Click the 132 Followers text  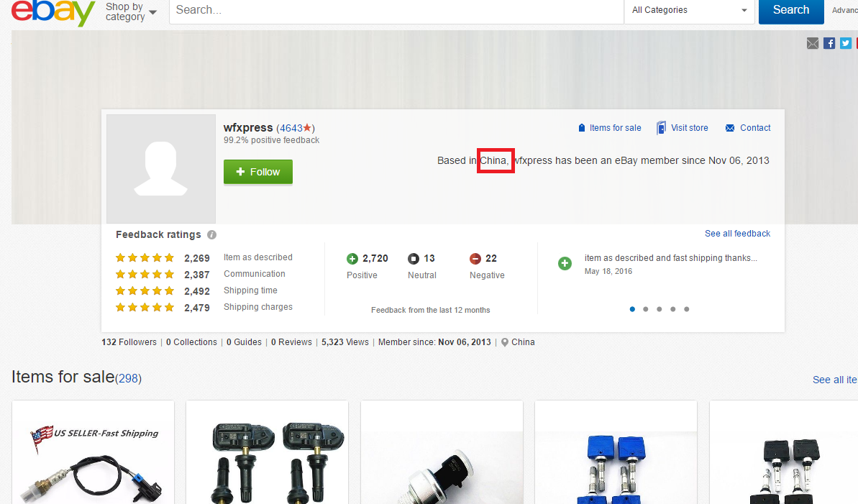129,342
